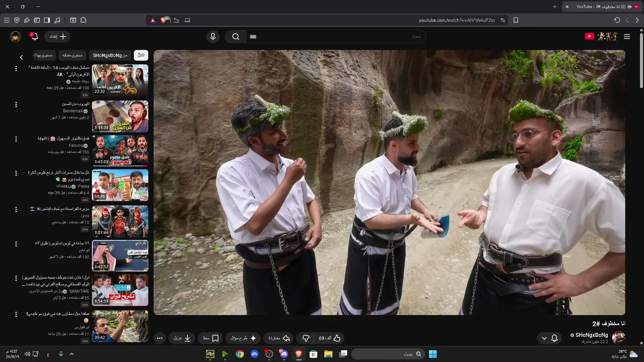Open the Lynx 1:07:44 video thumbnail
644x362 pixels.
pos(120,221)
